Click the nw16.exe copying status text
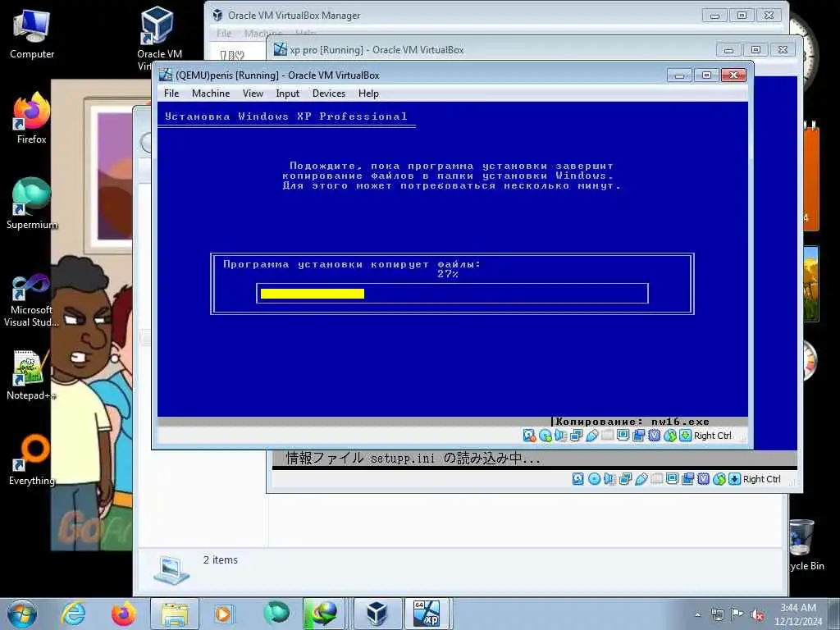 pyautogui.click(x=632, y=422)
